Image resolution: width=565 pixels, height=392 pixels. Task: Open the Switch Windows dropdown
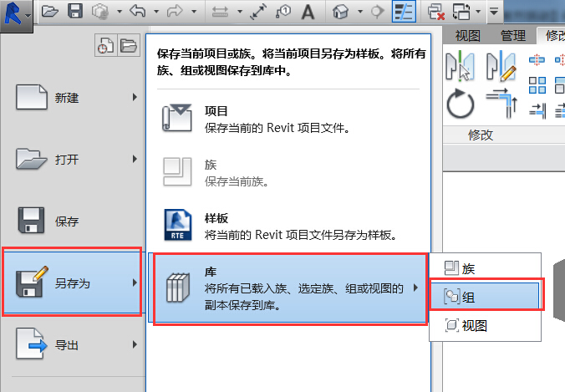466,12
